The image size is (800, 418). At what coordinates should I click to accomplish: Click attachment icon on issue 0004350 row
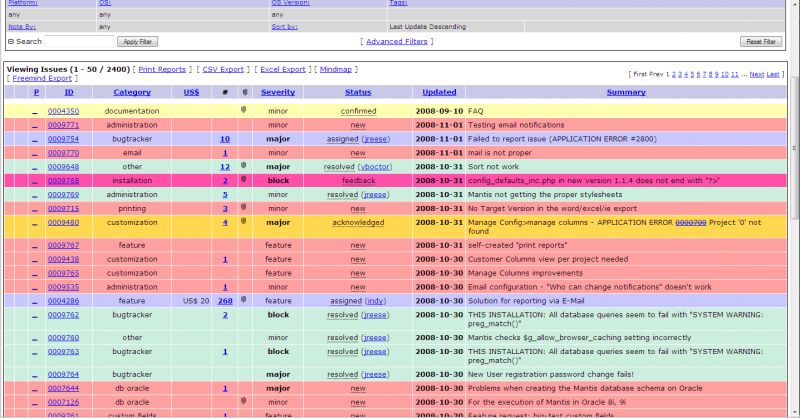point(243,110)
